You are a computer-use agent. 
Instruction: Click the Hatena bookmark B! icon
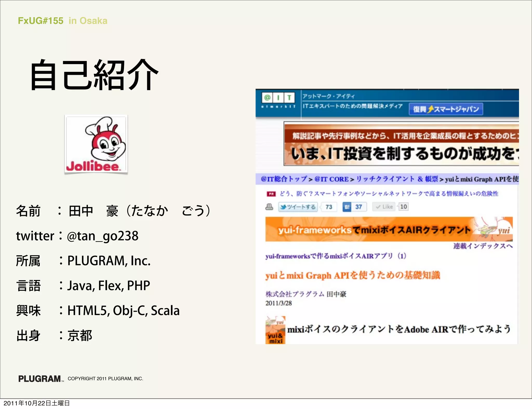pos(347,207)
